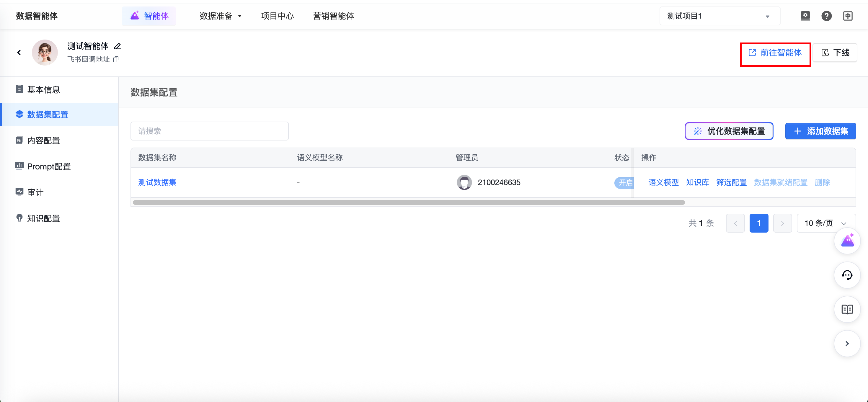The height and width of the screenshot is (402, 868).
Task: Copy the 飞书回调地址 via copy icon
Action: coord(115,59)
